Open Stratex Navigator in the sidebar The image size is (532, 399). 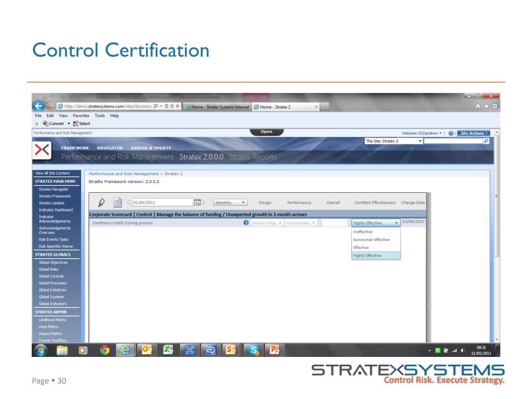pyautogui.click(x=54, y=189)
